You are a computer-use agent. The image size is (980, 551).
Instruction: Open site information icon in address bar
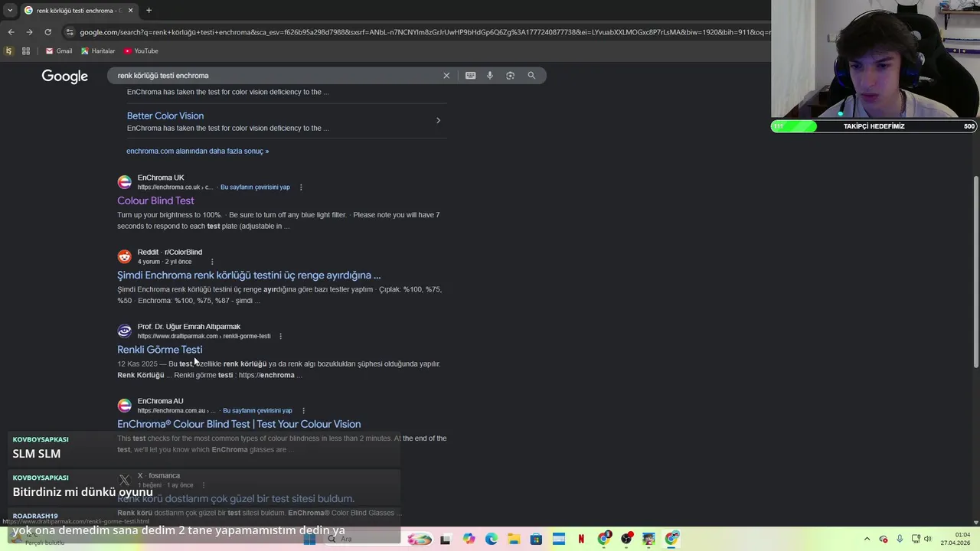(x=70, y=32)
